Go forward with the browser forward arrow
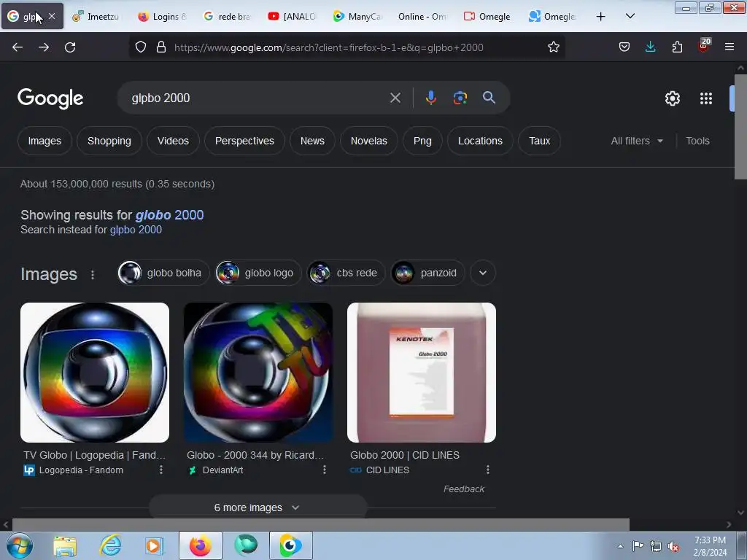The width and height of the screenshot is (747, 560). tap(44, 47)
